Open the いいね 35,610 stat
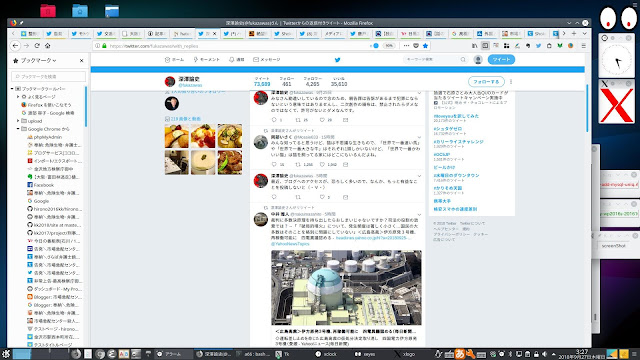Viewport: 640px width, 360px height. [339, 81]
